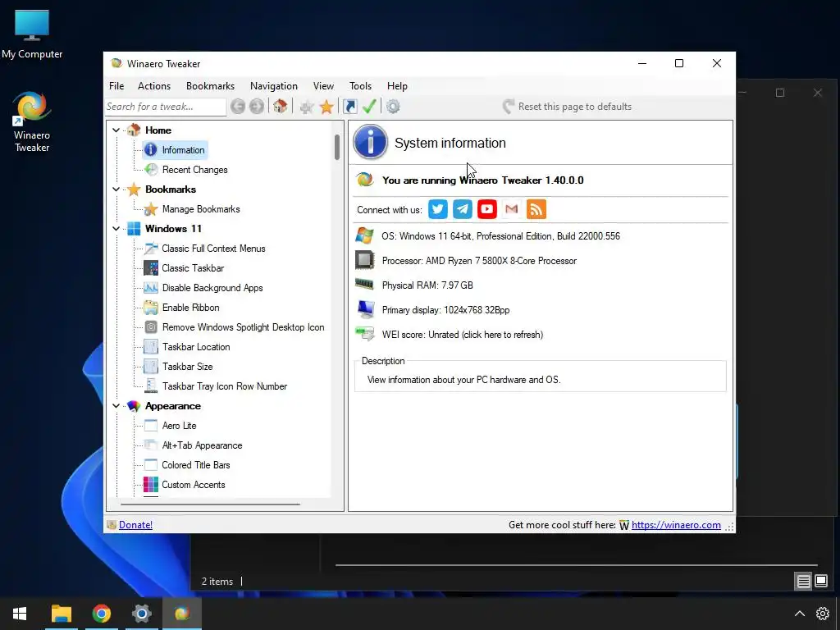Image resolution: width=840 pixels, height=630 pixels.
Task: Select Recent Changes in the tree
Action: [x=195, y=170]
